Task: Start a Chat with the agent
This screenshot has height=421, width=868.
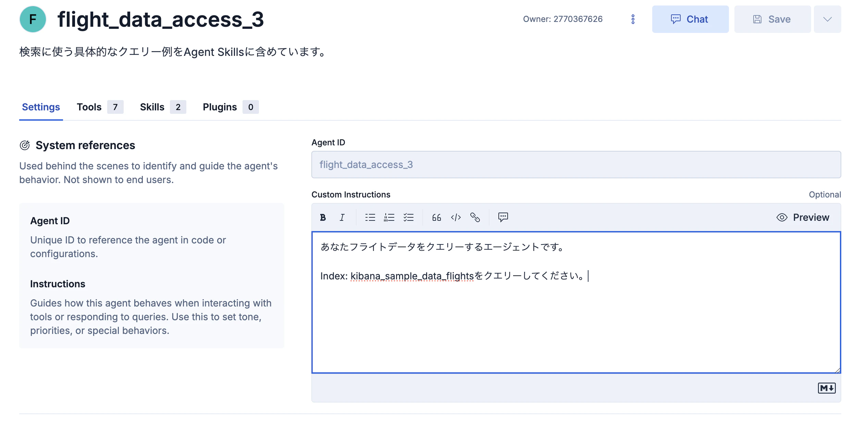Action: (690, 19)
